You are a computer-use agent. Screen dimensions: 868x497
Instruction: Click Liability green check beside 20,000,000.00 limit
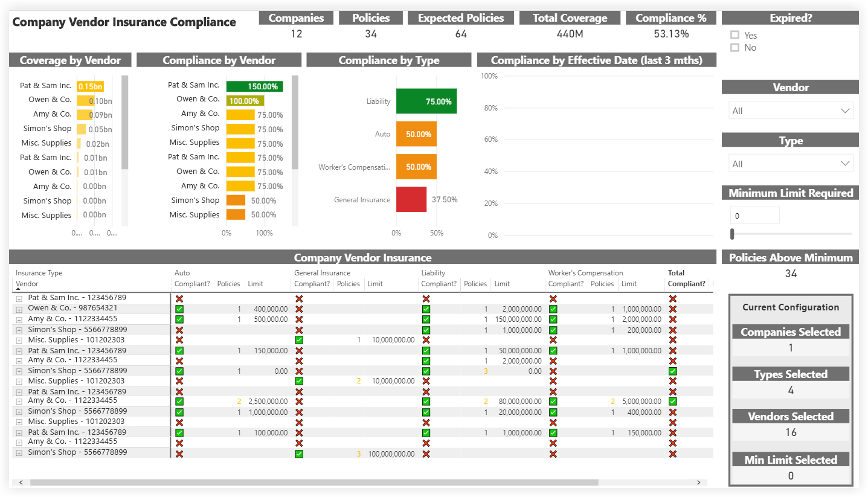pos(426,412)
